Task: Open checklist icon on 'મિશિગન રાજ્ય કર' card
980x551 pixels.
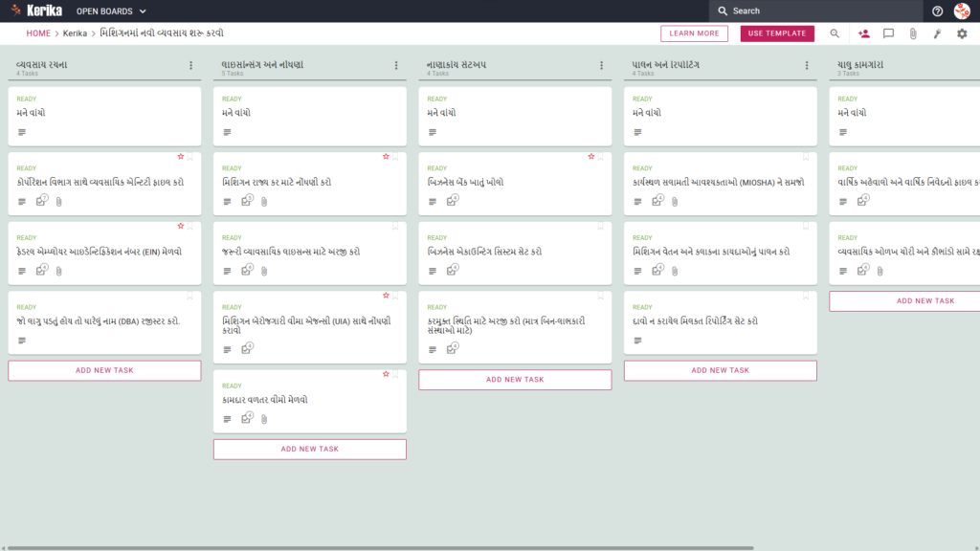Action: [x=247, y=201]
